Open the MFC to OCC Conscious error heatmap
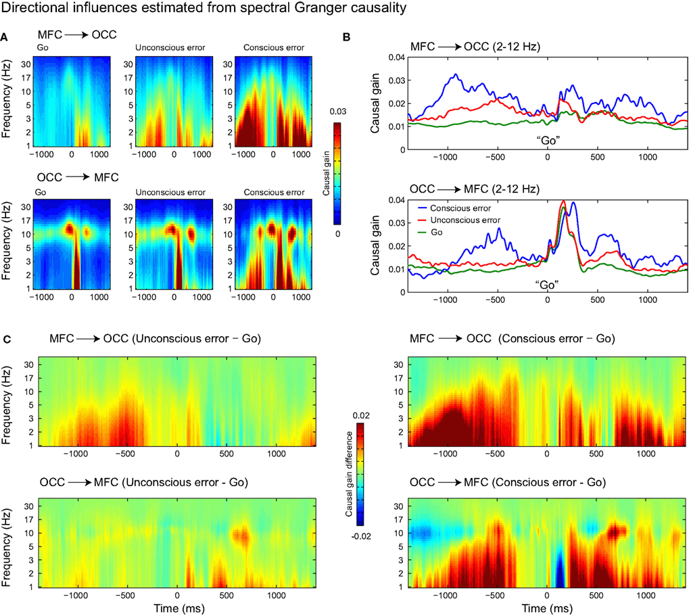The height and width of the screenshot is (616, 689). pyautogui.click(x=273, y=101)
